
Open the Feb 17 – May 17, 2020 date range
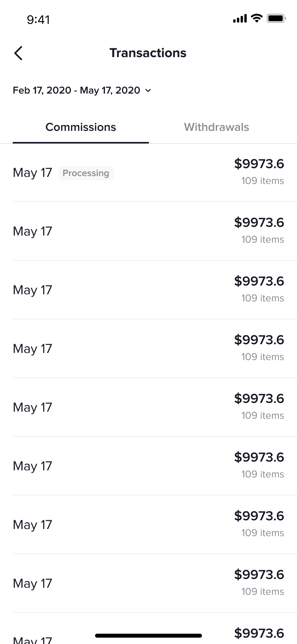76,90
